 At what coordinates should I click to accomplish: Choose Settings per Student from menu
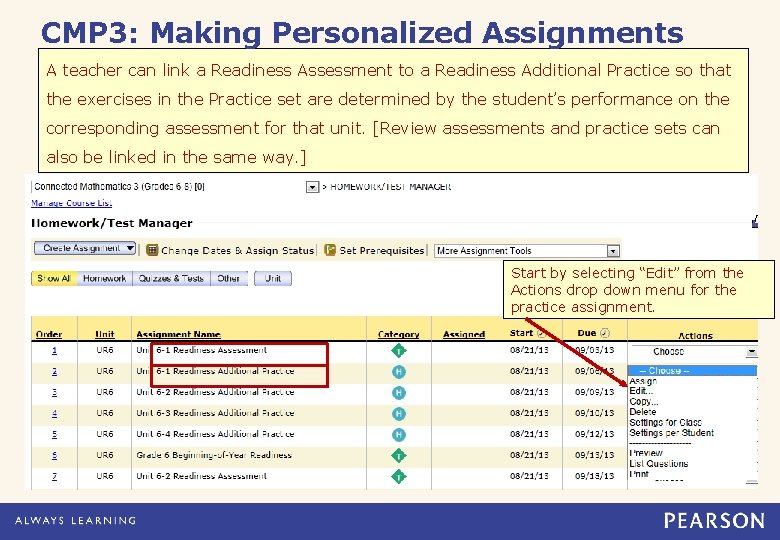(672, 433)
